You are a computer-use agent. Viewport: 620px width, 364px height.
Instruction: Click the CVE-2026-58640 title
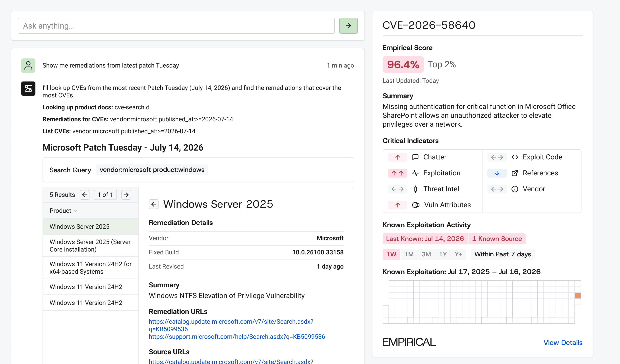(429, 25)
